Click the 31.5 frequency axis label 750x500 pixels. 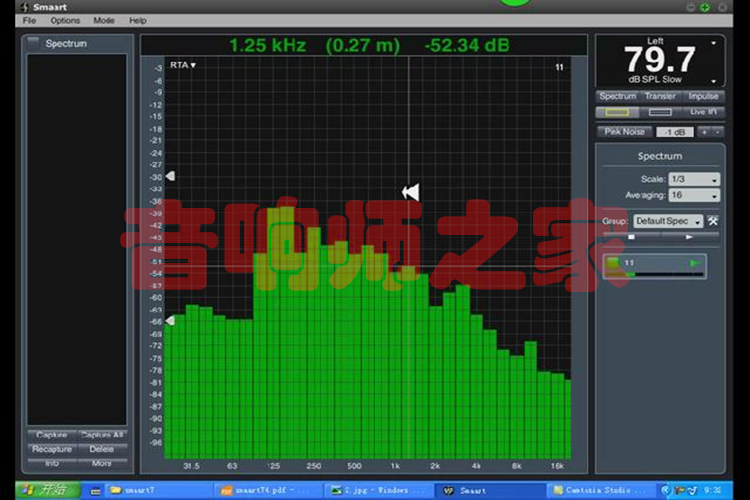(x=191, y=466)
